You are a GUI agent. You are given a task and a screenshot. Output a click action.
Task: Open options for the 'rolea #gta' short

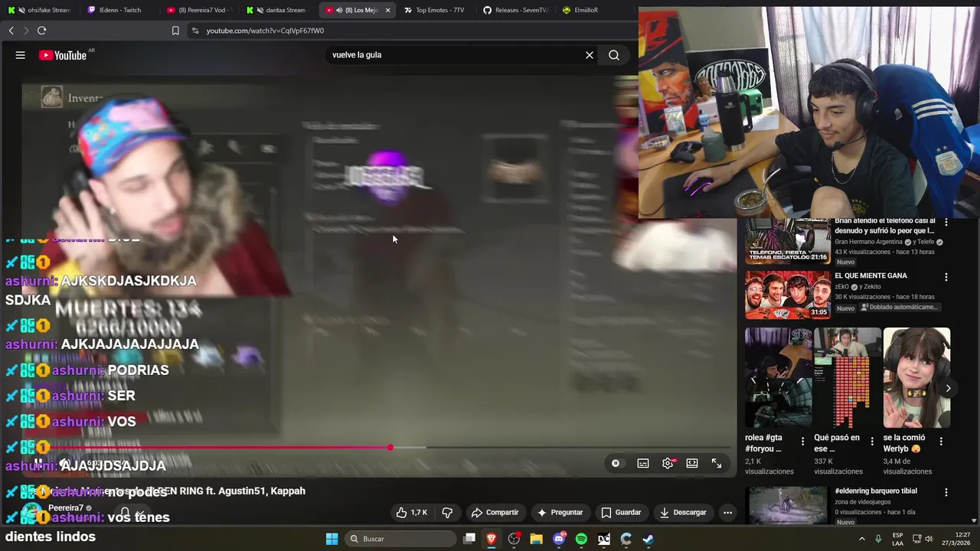pos(802,441)
